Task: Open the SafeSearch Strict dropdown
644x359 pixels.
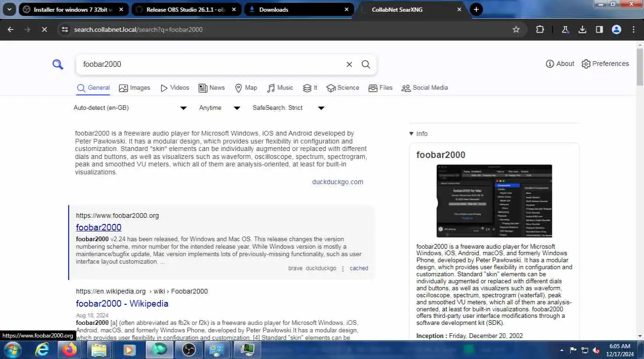Action: tap(288, 108)
